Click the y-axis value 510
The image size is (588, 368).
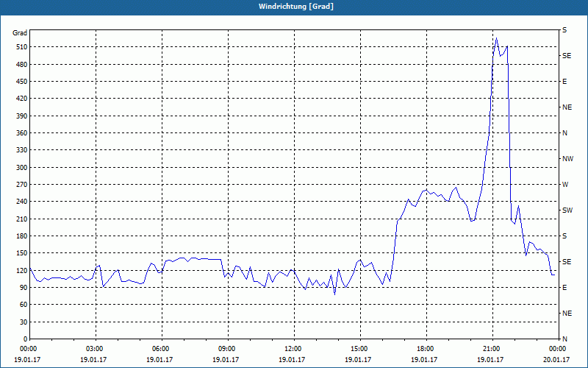tap(22, 47)
